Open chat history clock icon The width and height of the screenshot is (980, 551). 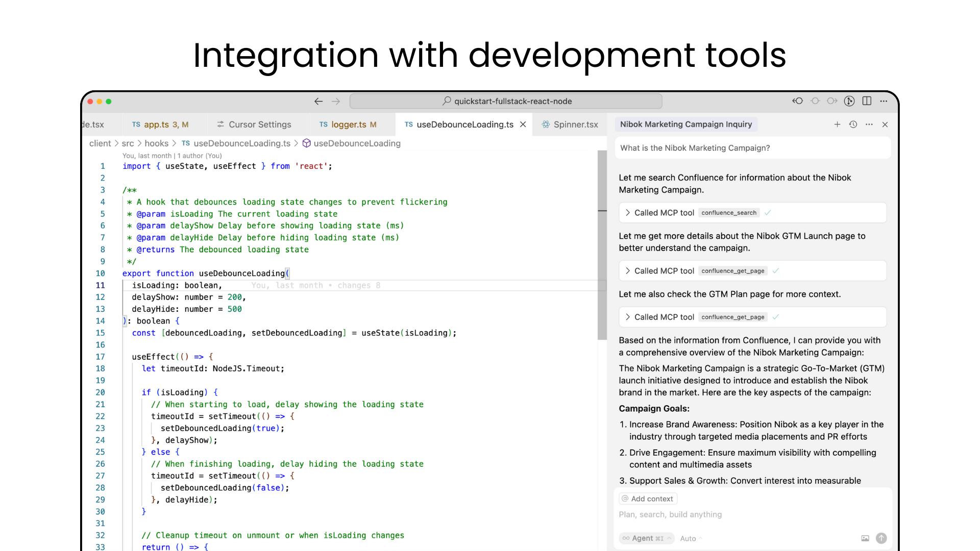[x=853, y=124]
